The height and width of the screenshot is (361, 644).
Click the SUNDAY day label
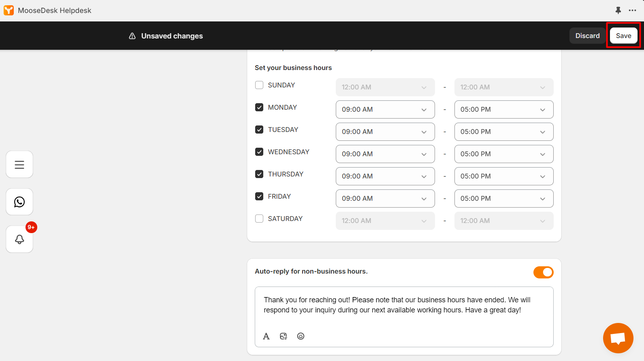pos(281,85)
